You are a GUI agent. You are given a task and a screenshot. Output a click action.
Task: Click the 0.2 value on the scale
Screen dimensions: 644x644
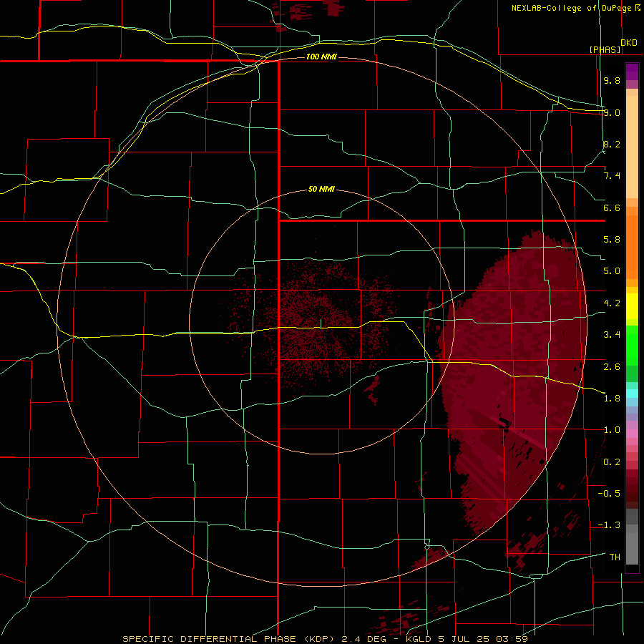[x=612, y=462]
